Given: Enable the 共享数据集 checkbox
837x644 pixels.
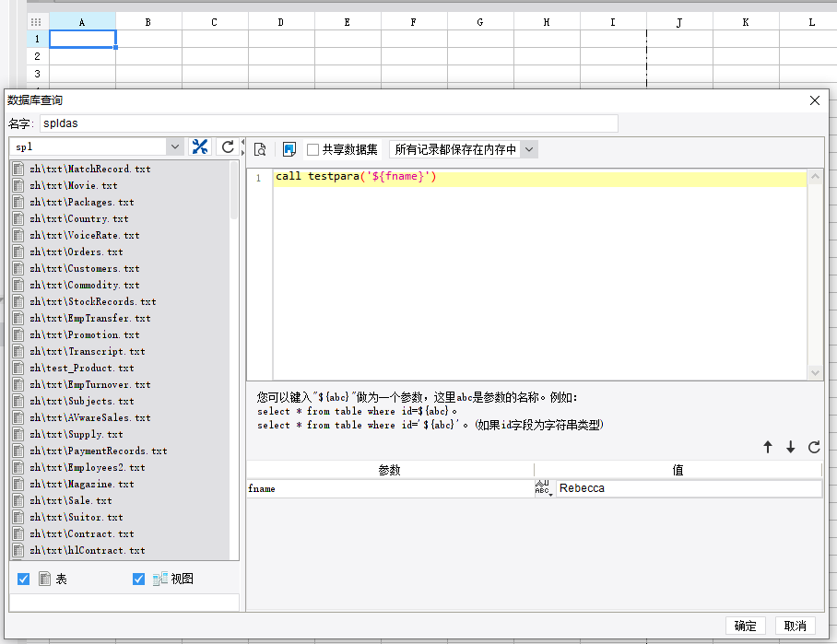Looking at the screenshot, I should tap(313, 149).
